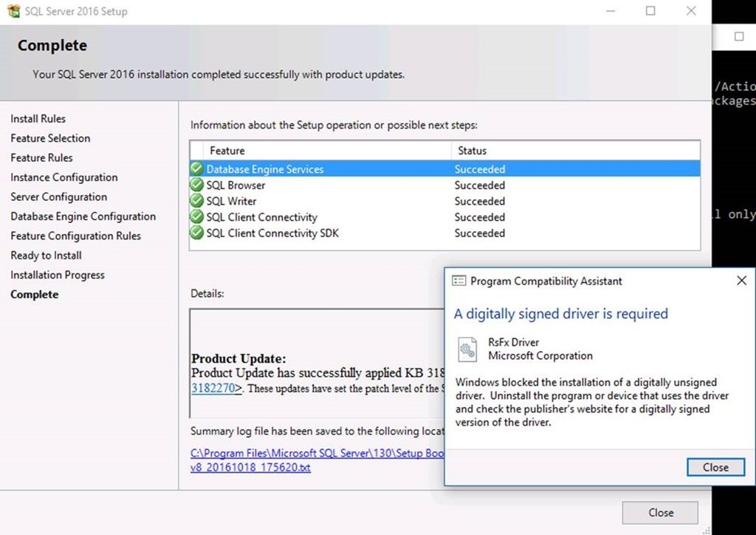
Task: Click Close button in Program Compatibility Assistant
Action: click(715, 467)
